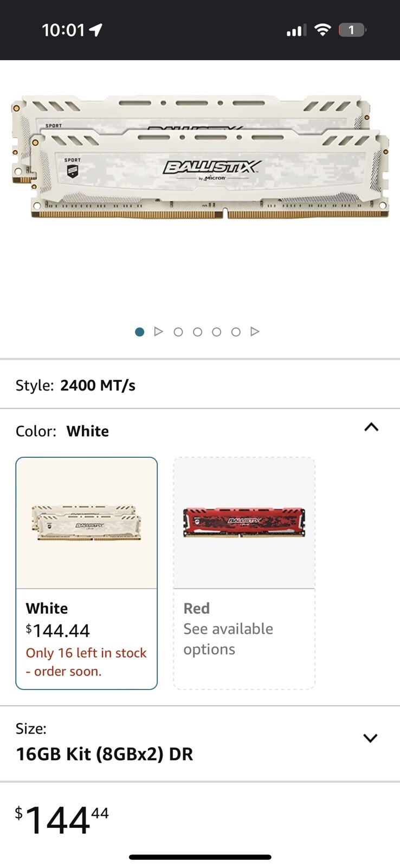Tap Red's See available options link

228,639
